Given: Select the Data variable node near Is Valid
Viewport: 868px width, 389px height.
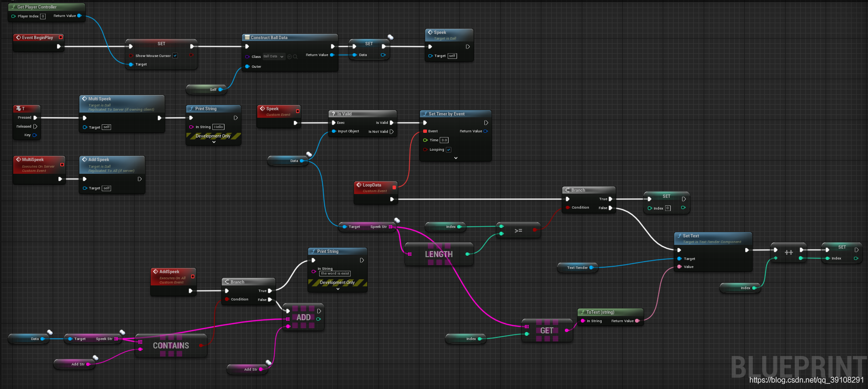Looking at the screenshot, I should 288,161.
